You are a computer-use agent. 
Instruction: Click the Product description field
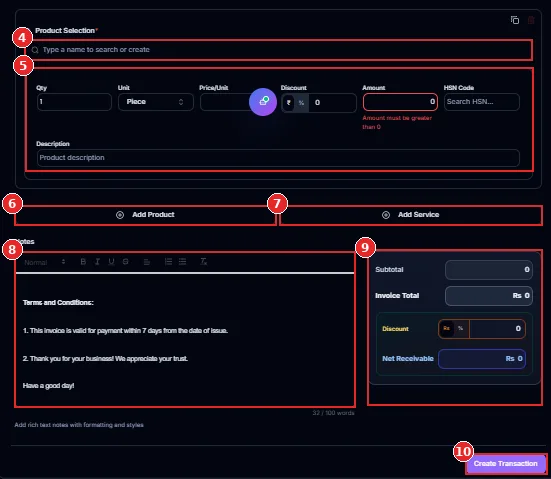pos(278,158)
